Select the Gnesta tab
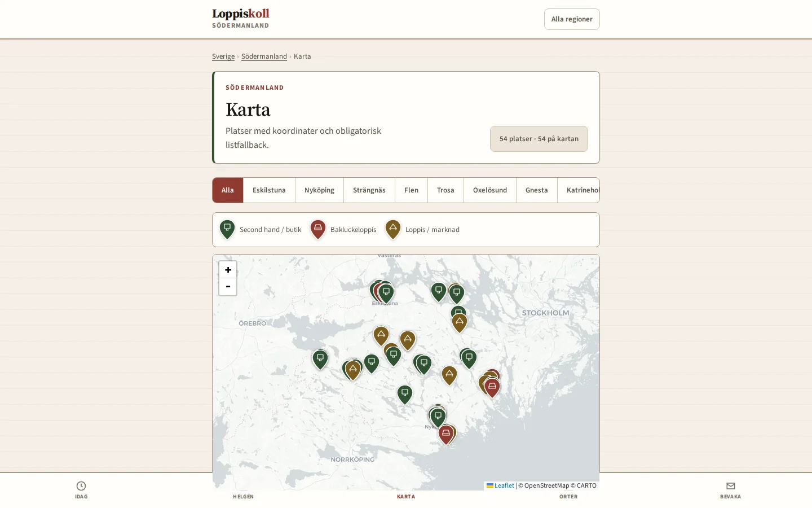 pyautogui.click(x=537, y=190)
